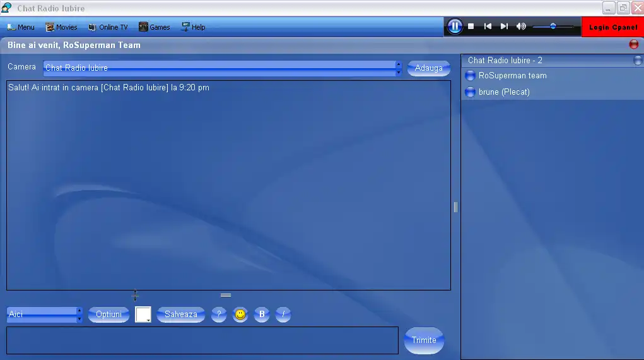
Task: Open the Games menu
Action: pyautogui.click(x=154, y=27)
